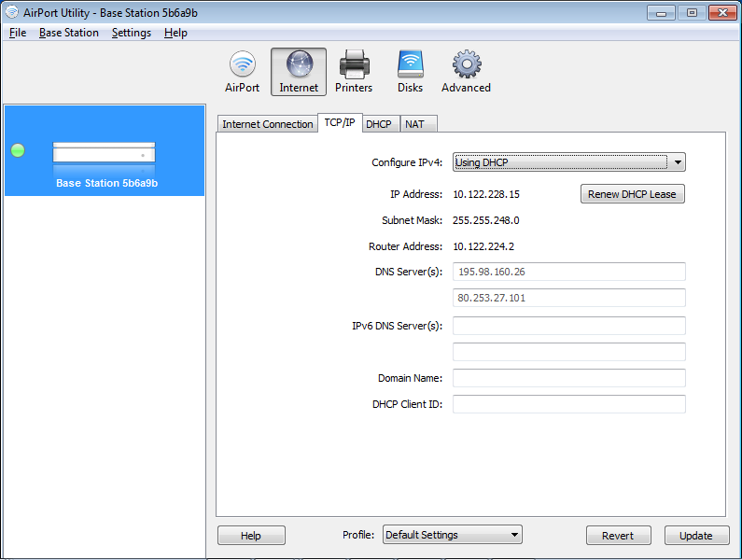The height and width of the screenshot is (560, 742).
Task: Open the Printers toolbar icon
Action: 354,72
